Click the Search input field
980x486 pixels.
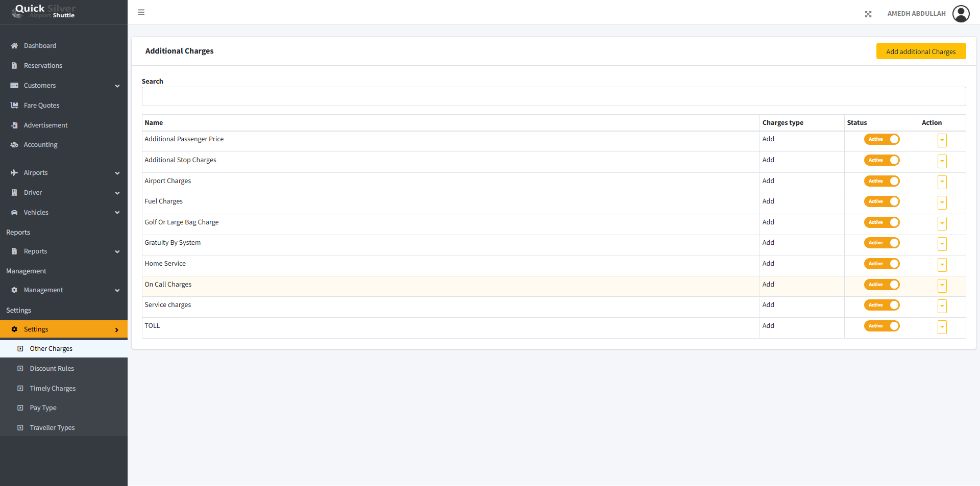tap(554, 96)
